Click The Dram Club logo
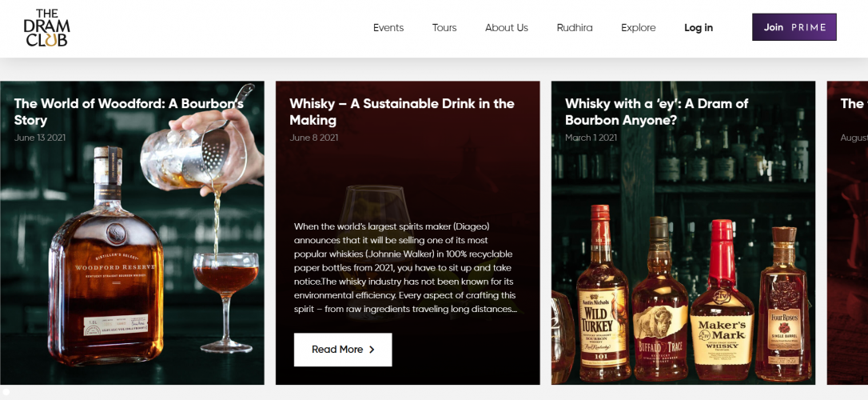 (46, 28)
